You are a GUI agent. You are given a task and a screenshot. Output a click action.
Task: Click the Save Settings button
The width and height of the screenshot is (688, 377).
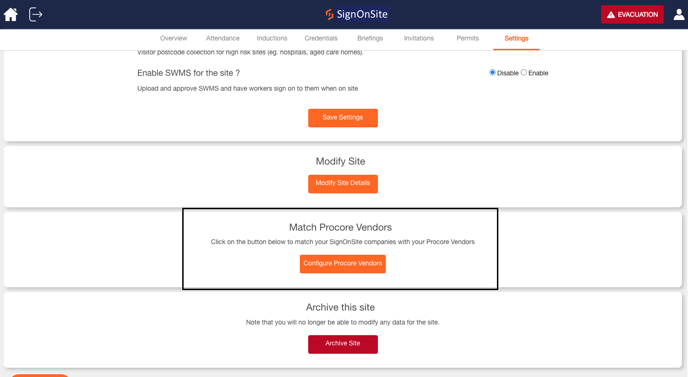[x=343, y=118]
